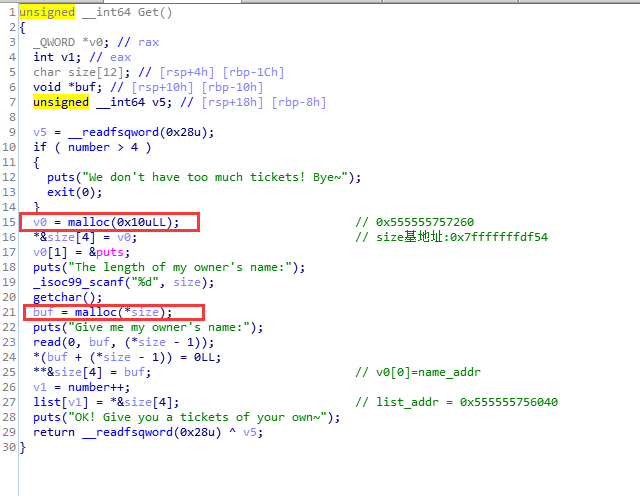Click the [rbp-8h] stack offset comment
The image size is (640, 496).
click(299, 102)
